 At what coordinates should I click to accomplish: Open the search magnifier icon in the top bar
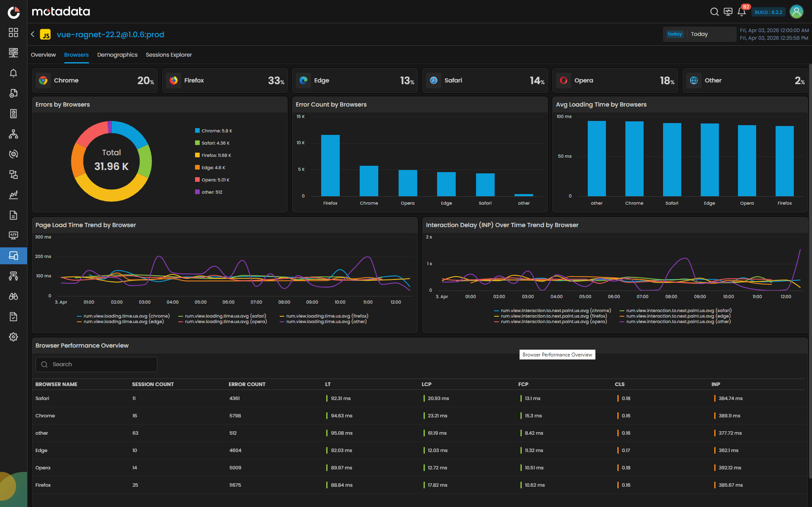714,12
